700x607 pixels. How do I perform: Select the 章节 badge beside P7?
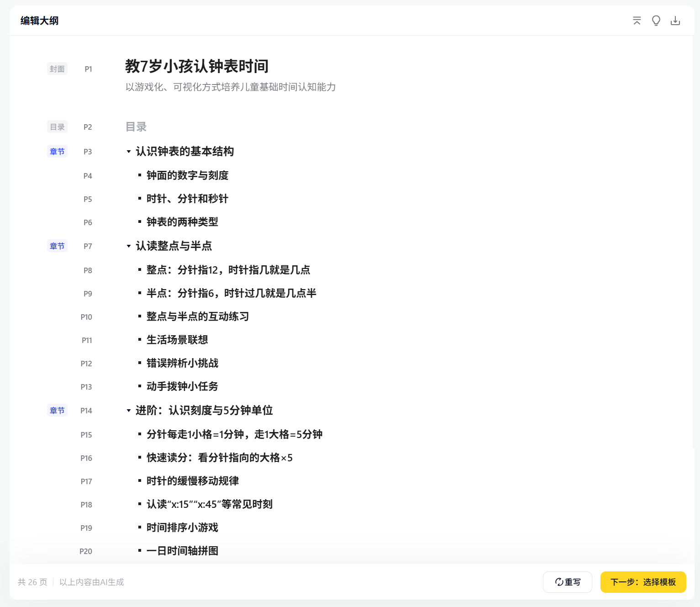point(57,246)
